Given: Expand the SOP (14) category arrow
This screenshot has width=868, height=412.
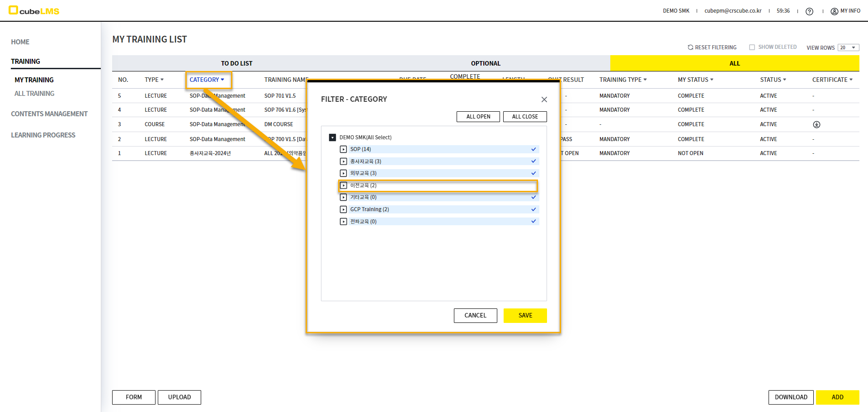Looking at the screenshot, I should 343,149.
